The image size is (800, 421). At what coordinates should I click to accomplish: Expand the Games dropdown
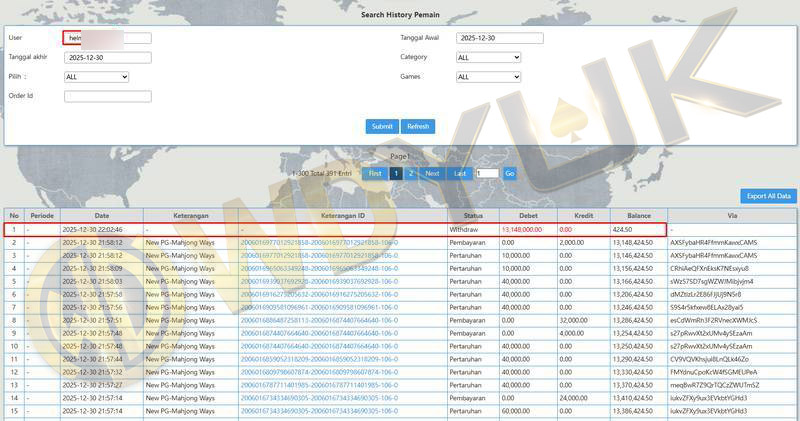point(488,77)
